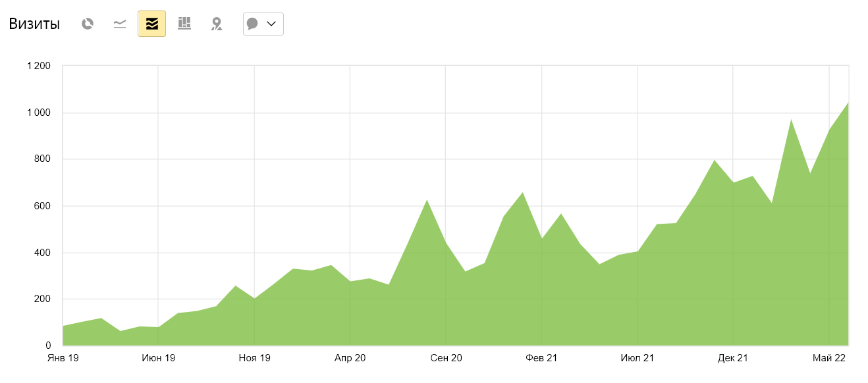Click the 1 200 value on the y-axis
Viewport: 868px width, 383px height.
(x=38, y=66)
